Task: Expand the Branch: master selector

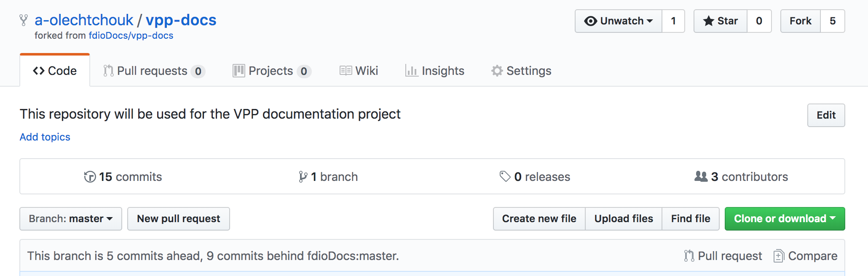Action: click(71, 219)
